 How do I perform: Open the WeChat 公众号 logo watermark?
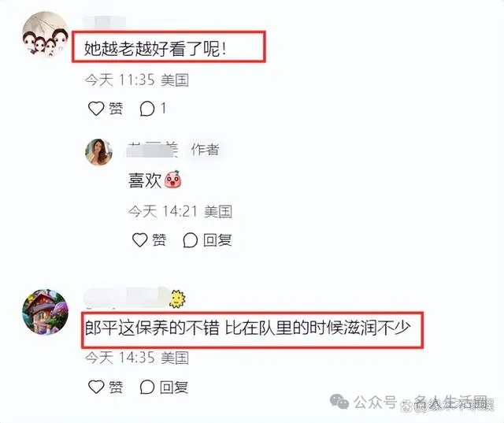coord(339,402)
